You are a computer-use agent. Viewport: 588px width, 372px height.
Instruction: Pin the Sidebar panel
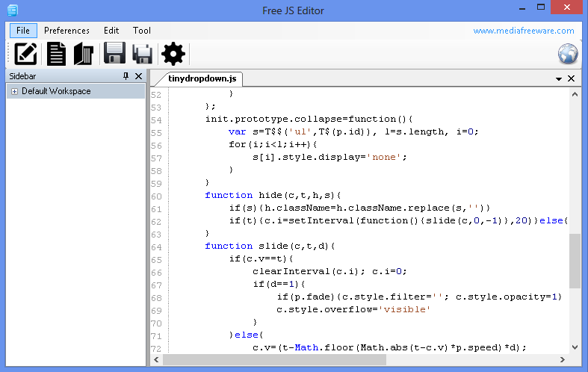pyautogui.click(x=126, y=76)
